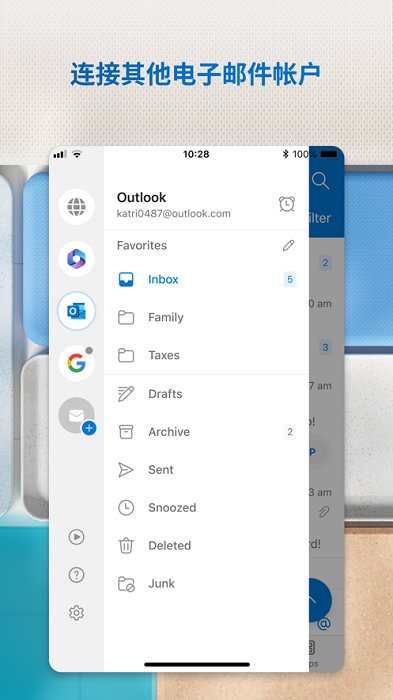Image resolution: width=393 pixels, height=700 pixels.
Task: Show the Snoozed messages folder
Action: click(206, 508)
